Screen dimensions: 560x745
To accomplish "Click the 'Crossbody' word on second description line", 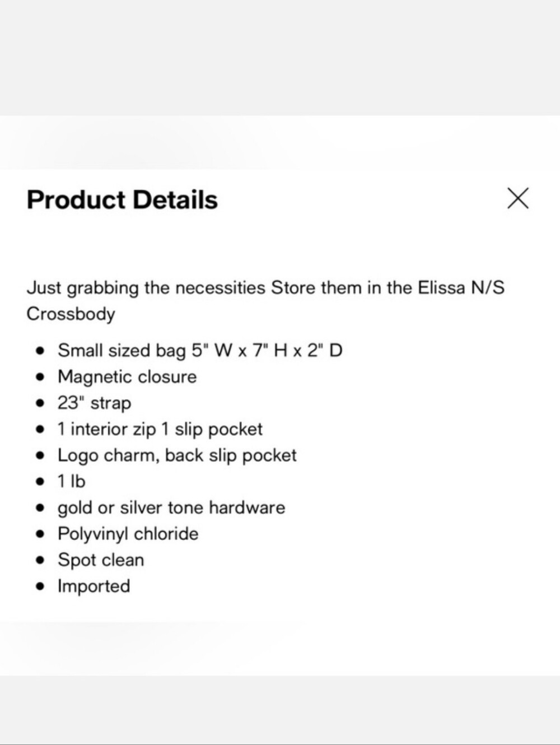I will coord(71,314).
